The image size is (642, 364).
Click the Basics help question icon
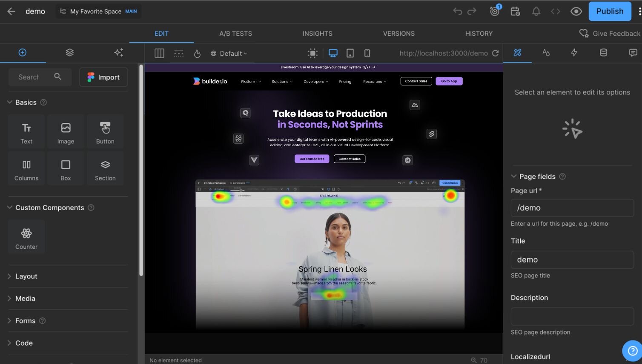pyautogui.click(x=43, y=102)
